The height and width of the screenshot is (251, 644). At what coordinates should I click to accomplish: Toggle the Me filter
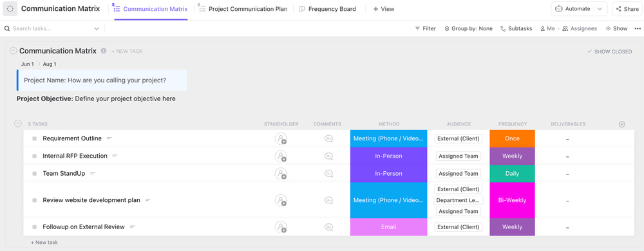[547, 29]
